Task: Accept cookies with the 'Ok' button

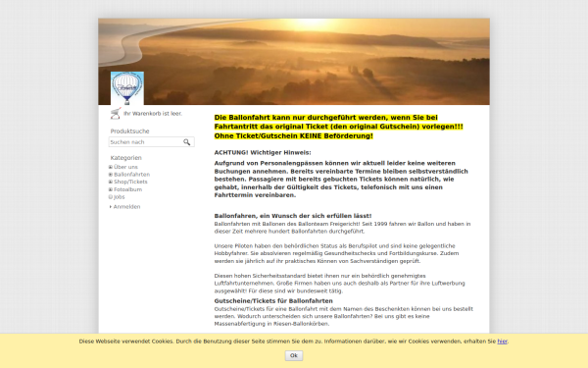Action: pos(294,355)
